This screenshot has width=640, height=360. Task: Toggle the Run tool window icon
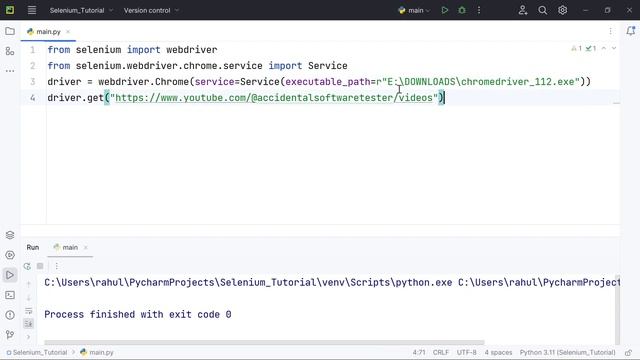10,275
